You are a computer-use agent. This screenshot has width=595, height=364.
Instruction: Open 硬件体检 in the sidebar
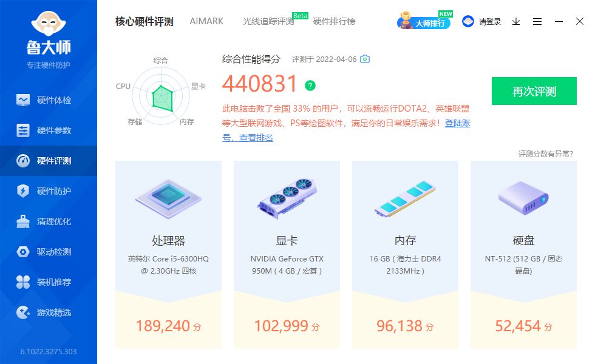click(49, 100)
